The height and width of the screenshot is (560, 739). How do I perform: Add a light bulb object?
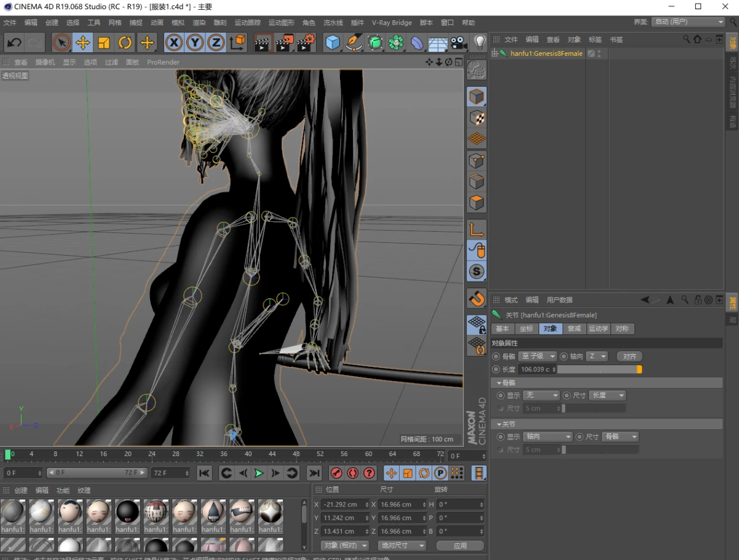(x=480, y=42)
